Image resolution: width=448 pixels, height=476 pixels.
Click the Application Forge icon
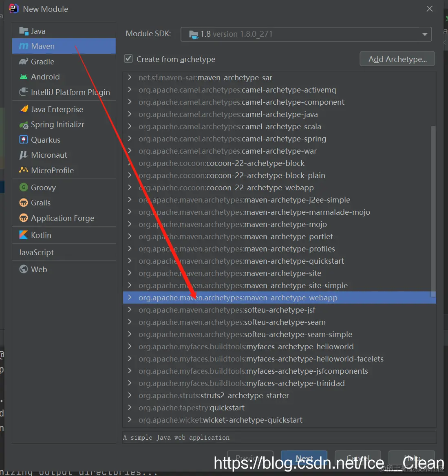point(23,218)
